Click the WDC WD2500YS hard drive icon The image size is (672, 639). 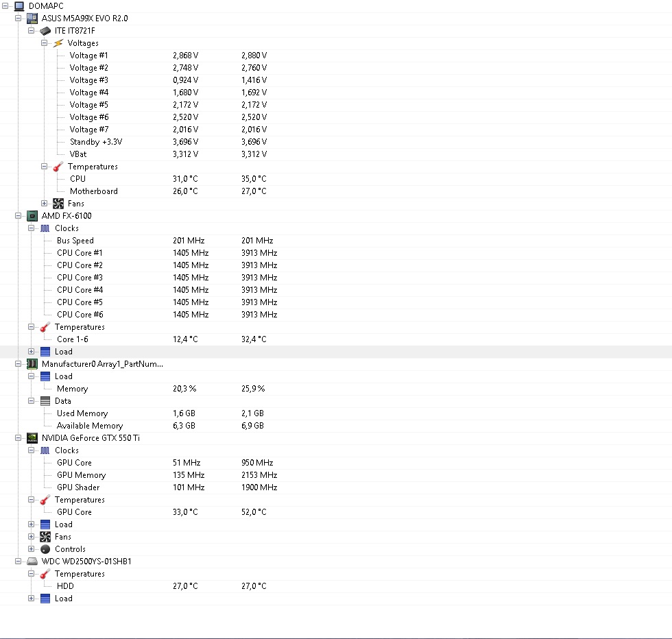pyautogui.click(x=32, y=562)
